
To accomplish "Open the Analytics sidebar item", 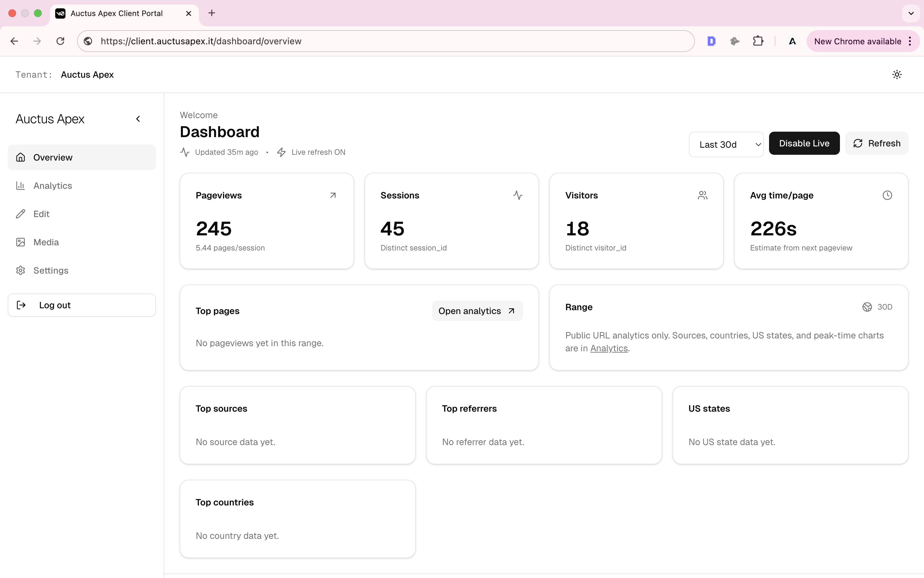I will (x=82, y=186).
